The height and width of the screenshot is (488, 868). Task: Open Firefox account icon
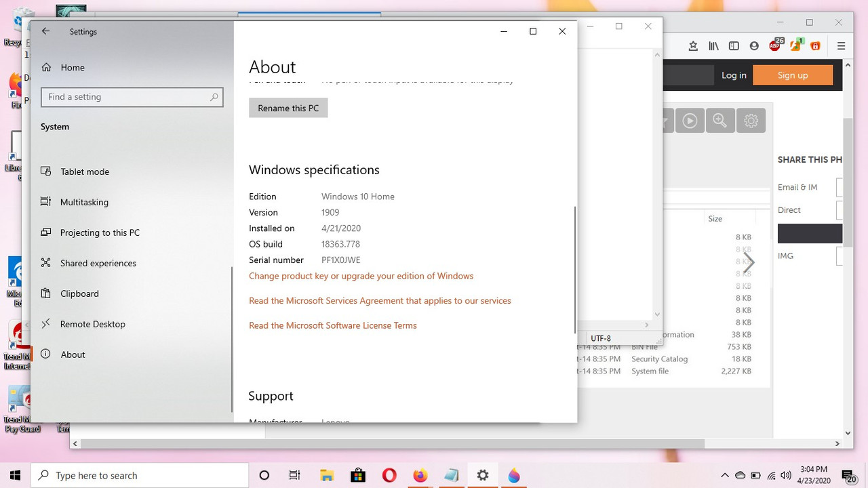(754, 46)
